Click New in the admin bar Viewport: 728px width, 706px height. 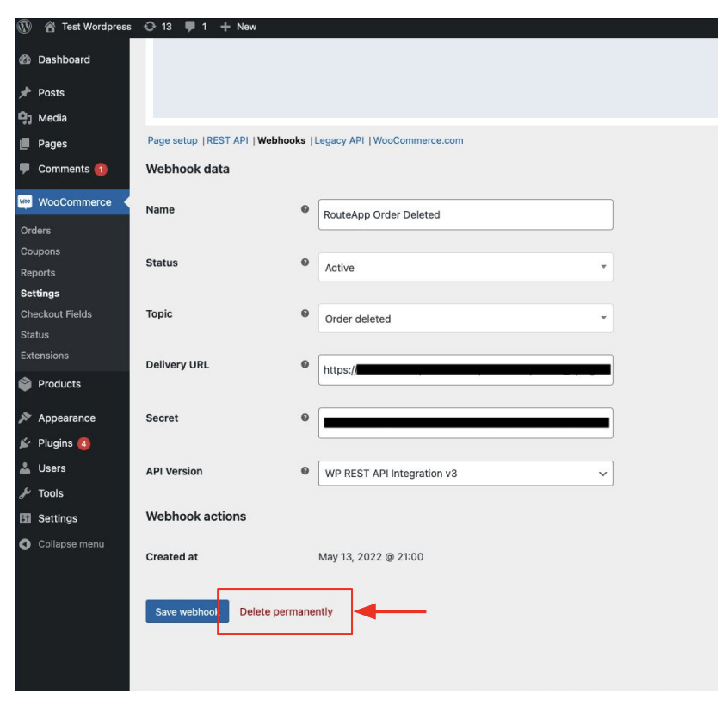pos(246,27)
